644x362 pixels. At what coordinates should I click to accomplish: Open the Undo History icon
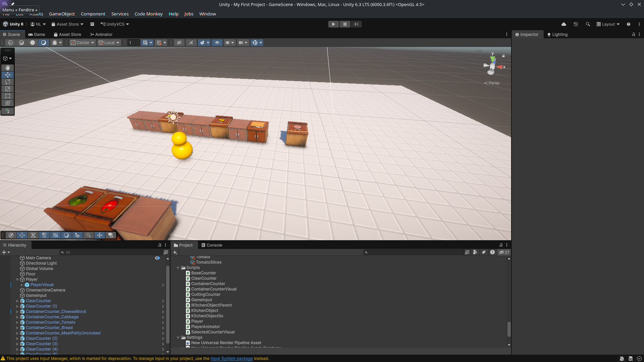click(576, 24)
